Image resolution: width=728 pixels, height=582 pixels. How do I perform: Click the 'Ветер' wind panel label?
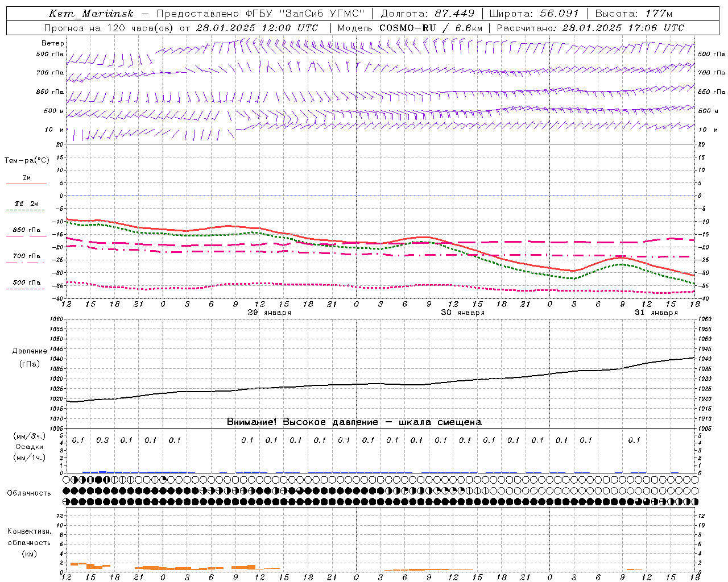(x=53, y=43)
